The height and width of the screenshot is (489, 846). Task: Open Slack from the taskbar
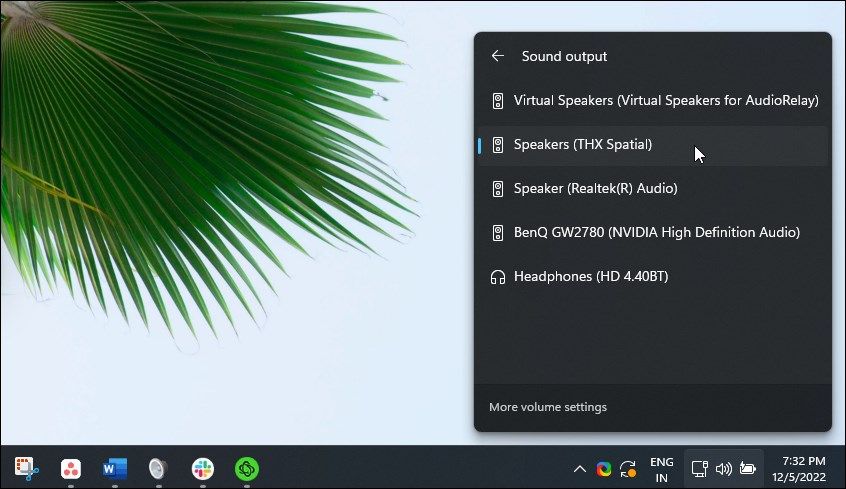pos(203,468)
